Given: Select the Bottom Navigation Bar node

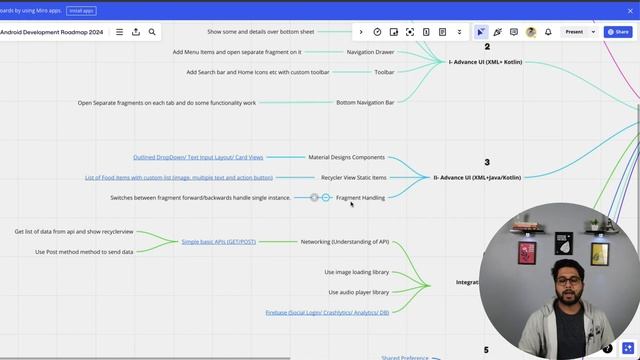Looking at the screenshot, I should pyautogui.click(x=365, y=103).
